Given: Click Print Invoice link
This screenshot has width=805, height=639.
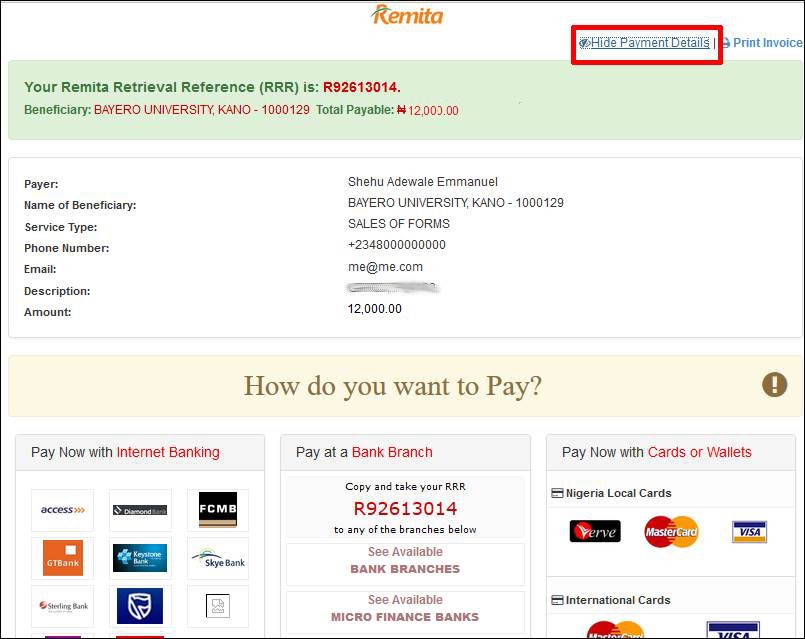Looking at the screenshot, I should click(767, 43).
